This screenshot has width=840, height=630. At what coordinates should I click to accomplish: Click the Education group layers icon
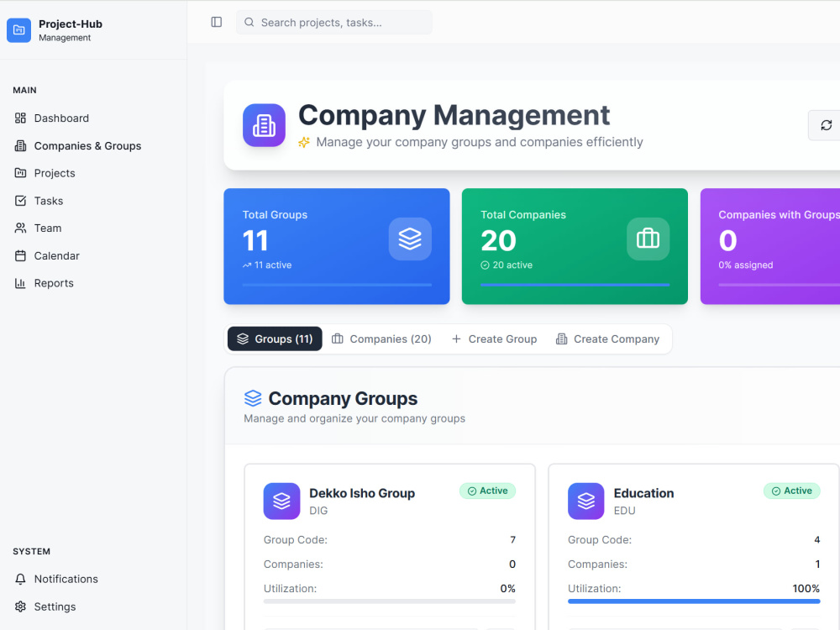point(586,501)
